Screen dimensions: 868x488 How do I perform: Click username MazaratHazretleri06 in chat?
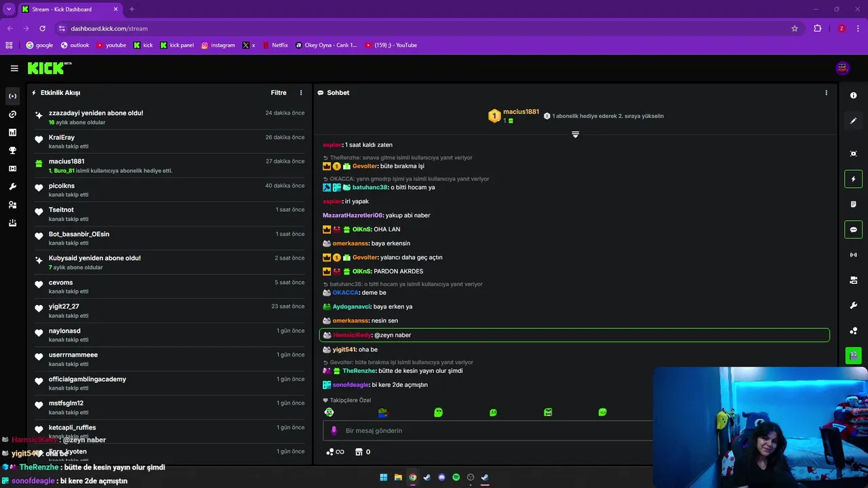353,216
